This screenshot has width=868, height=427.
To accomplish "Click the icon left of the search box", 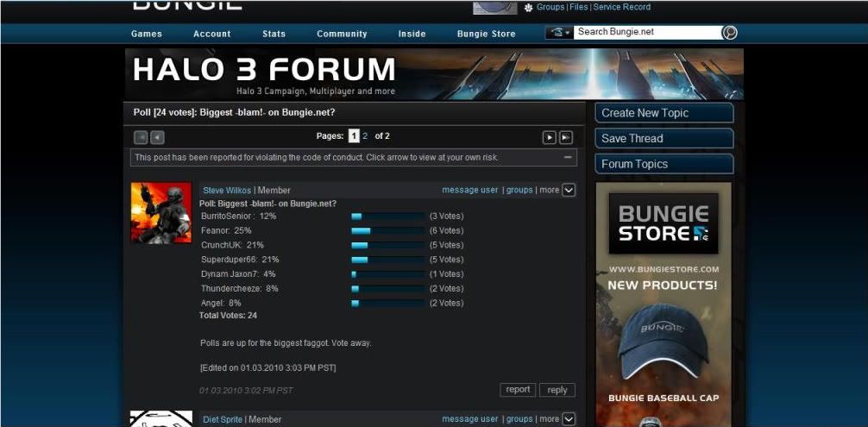I will (x=559, y=33).
